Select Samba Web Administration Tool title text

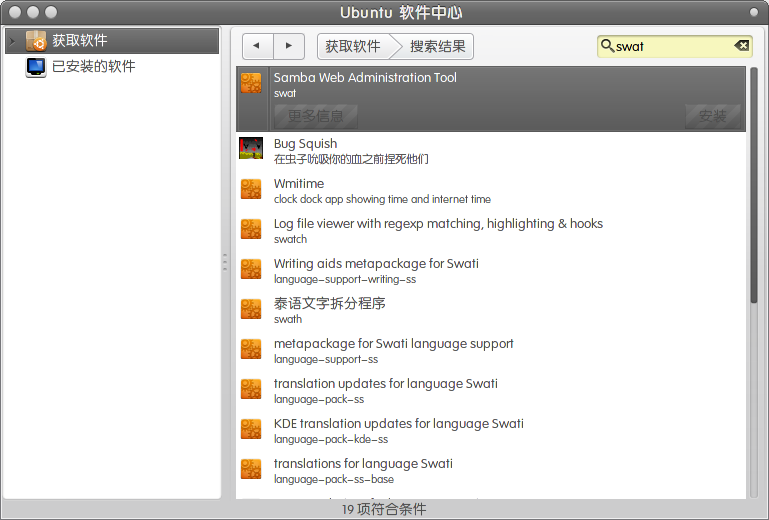click(365, 78)
